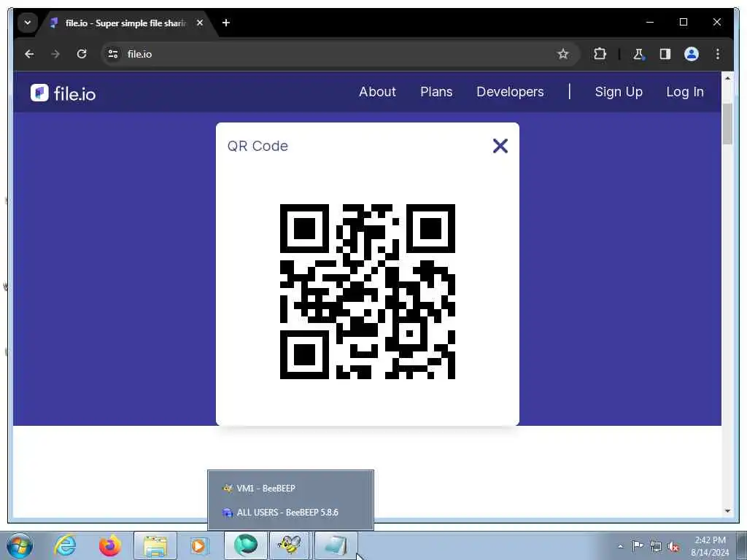747x560 pixels.
Task: Click the Sign Up link
Action: point(619,92)
